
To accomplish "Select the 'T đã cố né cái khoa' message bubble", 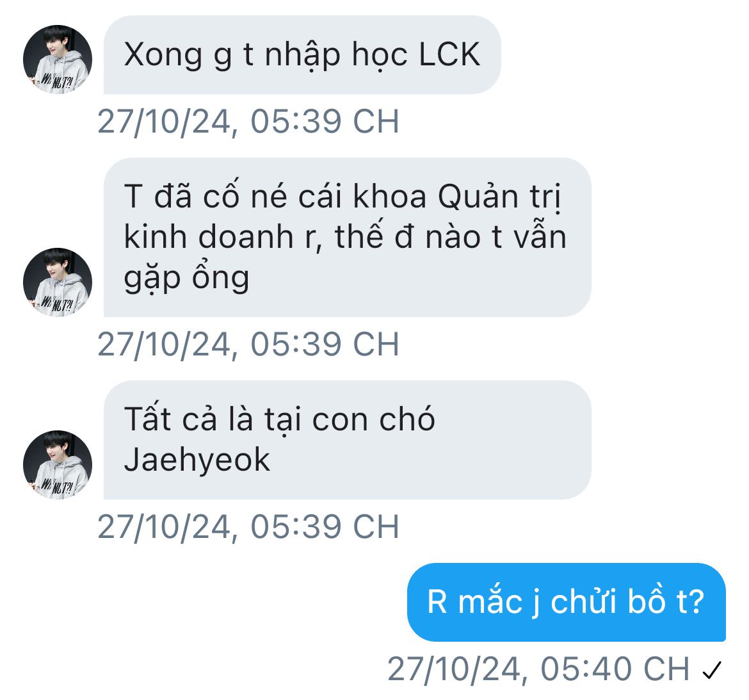I will [347, 237].
